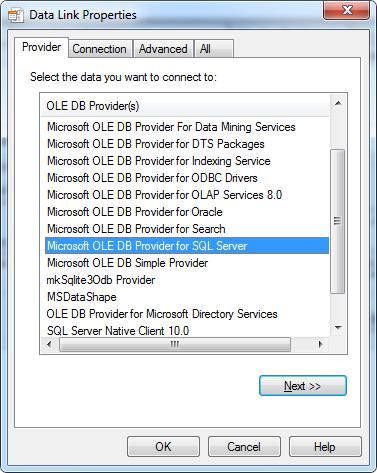Click the scroll right arrow of provider list
This screenshot has height=473, width=377.
[320, 344]
